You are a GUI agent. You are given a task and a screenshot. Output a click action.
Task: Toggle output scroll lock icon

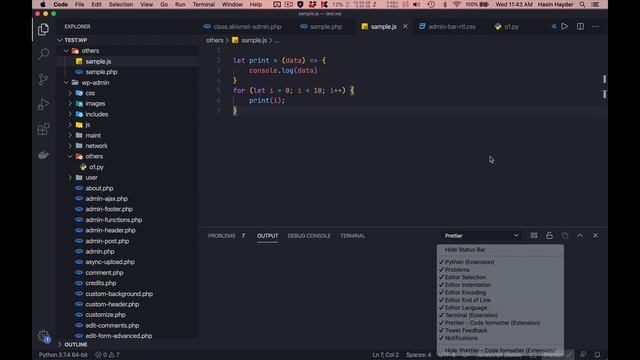pos(549,236)
